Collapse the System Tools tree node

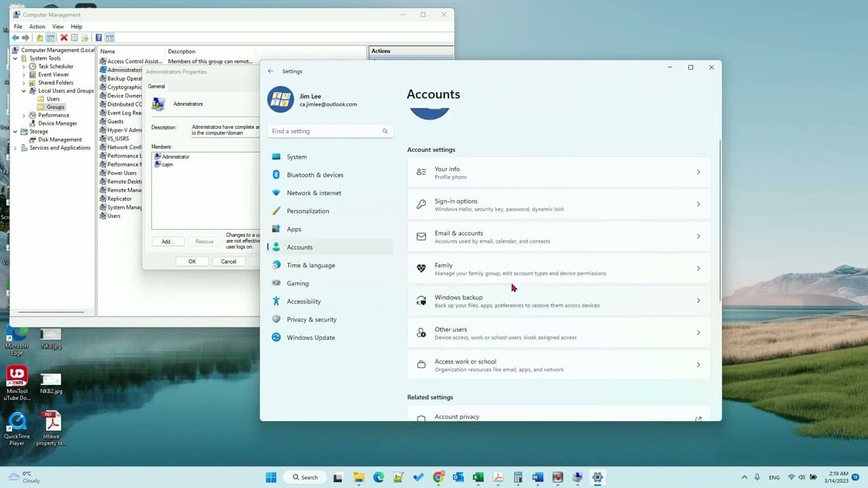tap(16, 58)
